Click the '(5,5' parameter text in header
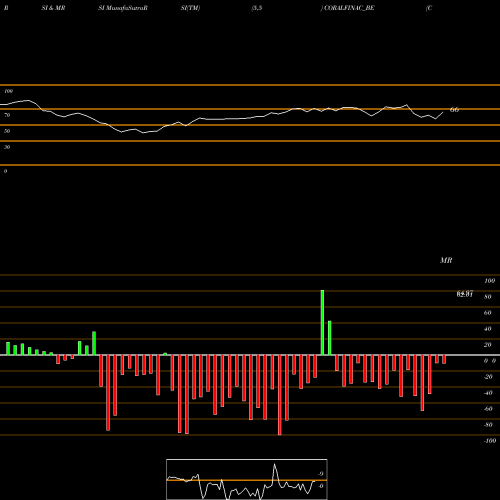The height and width of the screenshot is (500, 500). [x=257, y=8]
